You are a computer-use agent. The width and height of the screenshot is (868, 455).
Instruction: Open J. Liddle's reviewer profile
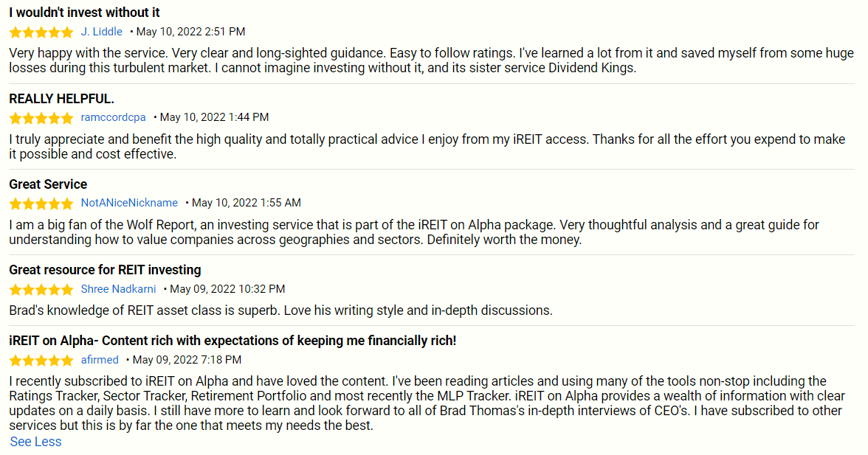102,32
